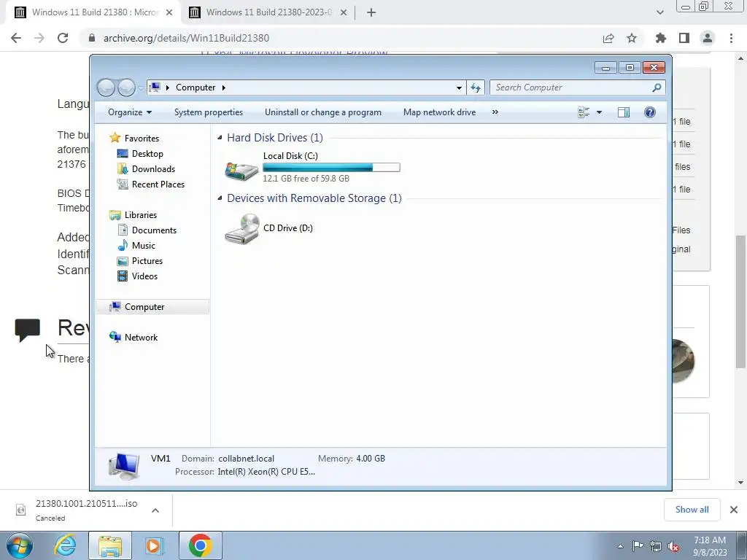
Task: Open the address bar history dropdown
Action: [x=459, y=87]
